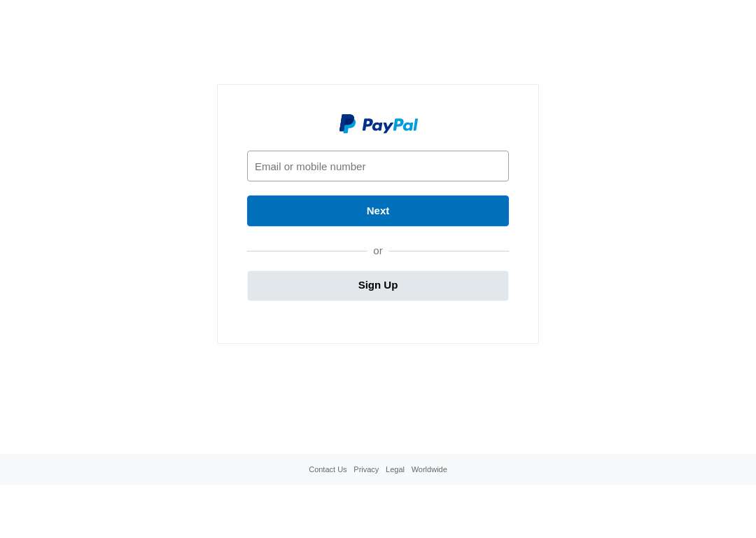This screenshot has height=538, width=756.
Task: Open the Privacy footer link
Action: (366, 469)
